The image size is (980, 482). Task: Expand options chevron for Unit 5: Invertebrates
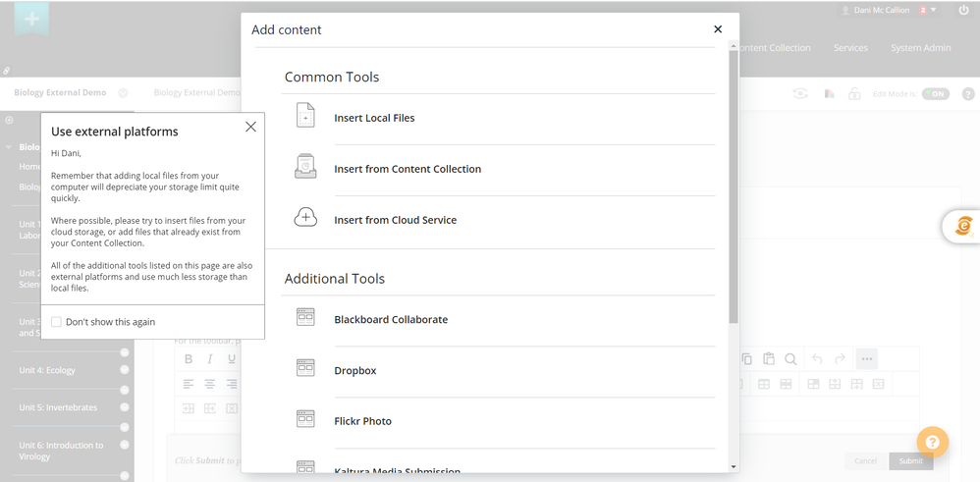coord(125,407)
